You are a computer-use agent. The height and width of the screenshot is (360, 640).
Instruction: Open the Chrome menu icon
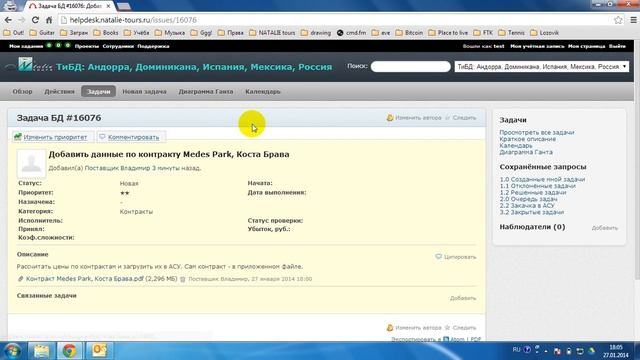[633, 20]
